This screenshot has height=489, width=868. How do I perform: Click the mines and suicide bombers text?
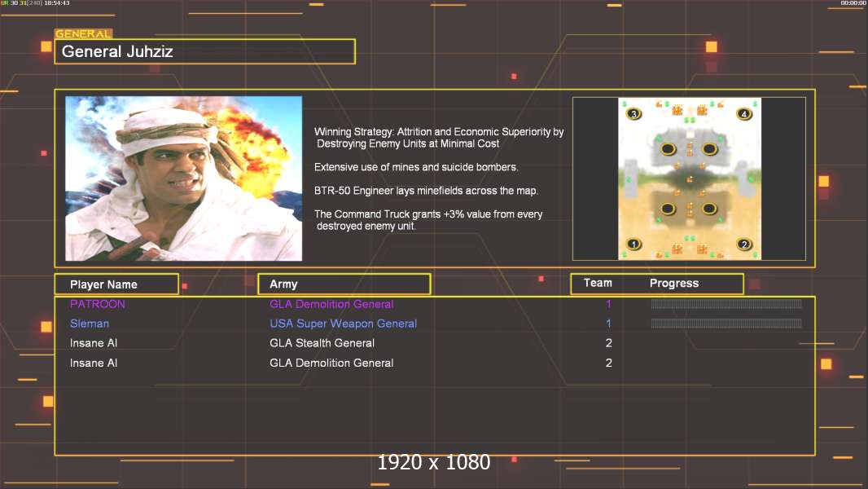416,167
